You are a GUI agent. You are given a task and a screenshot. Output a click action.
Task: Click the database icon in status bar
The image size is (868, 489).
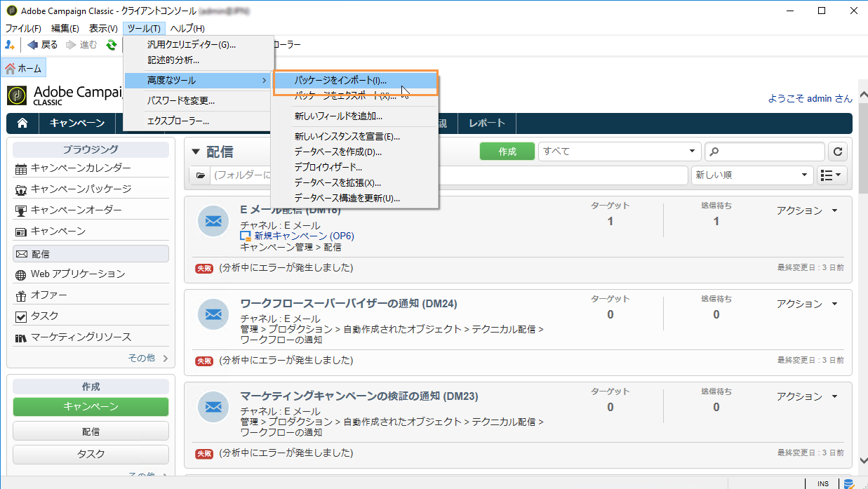click(849, 483)
